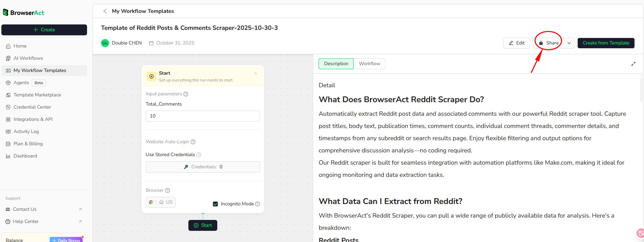Click the expand panel icon in Description pane
Image resolution: width=644 pixels, height=242 pixels.
pos(633,64)
